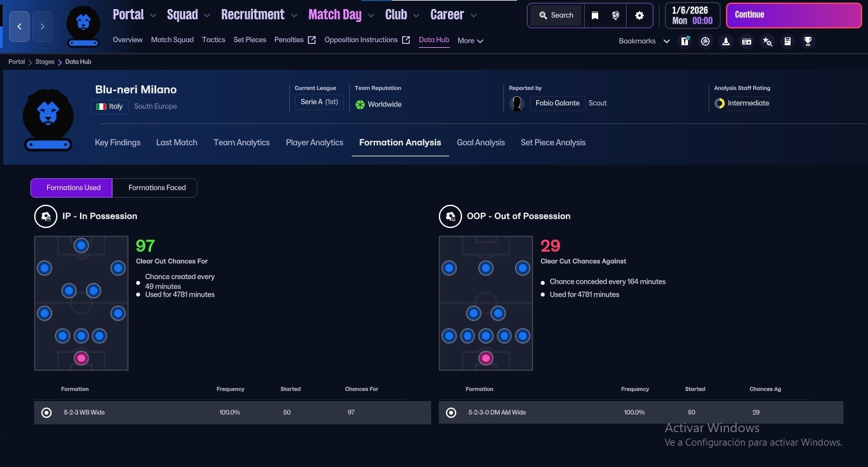Click the bookmark flag icon beside Search
Screen dimensions: 868x467
[x=595, y=16]
